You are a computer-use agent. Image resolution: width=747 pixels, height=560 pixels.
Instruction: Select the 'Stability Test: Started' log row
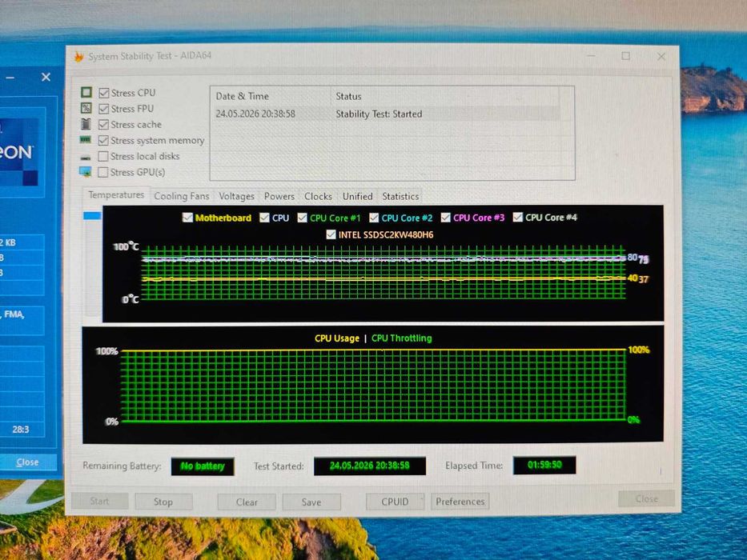click(x=386, y=114)
